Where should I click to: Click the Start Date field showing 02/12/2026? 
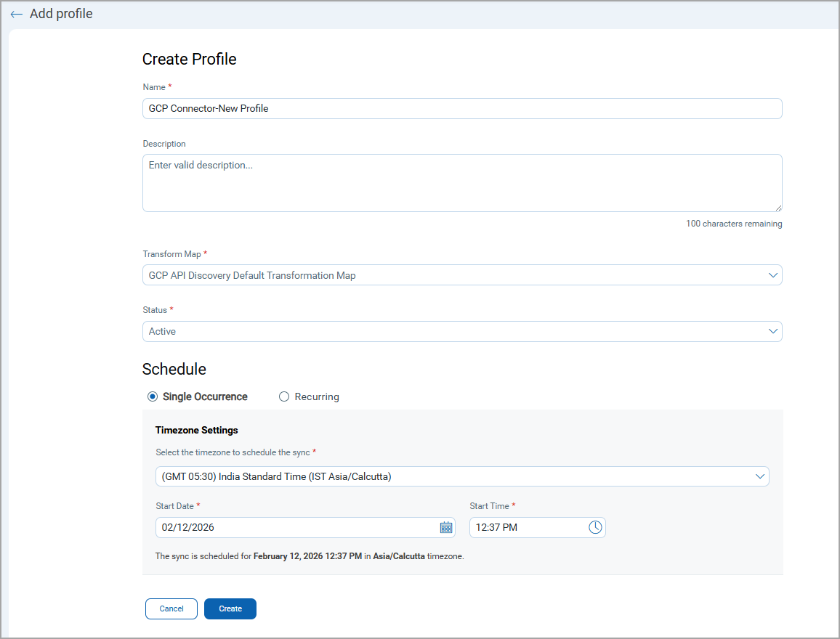291,528
